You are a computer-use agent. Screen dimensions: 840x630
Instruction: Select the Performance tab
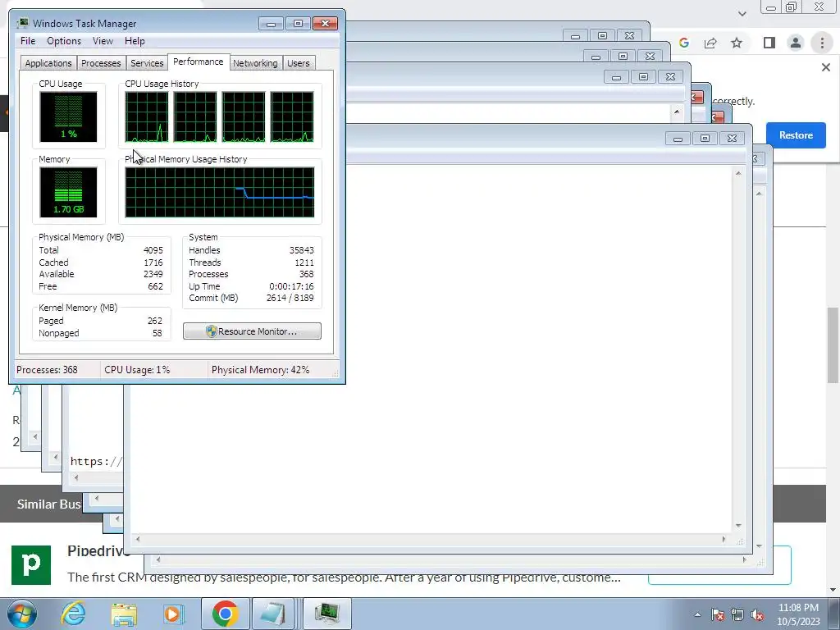[199, 62]
